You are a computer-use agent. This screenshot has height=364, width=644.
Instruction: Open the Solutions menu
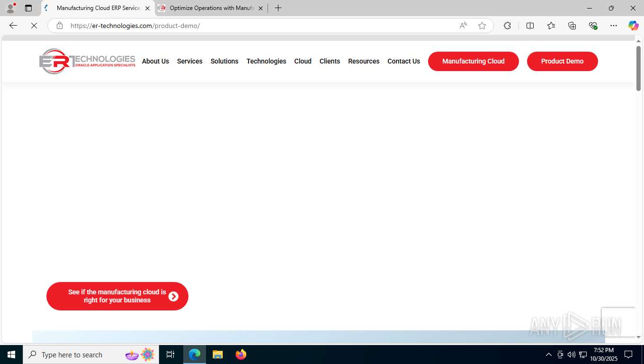[x=224, y=61]
